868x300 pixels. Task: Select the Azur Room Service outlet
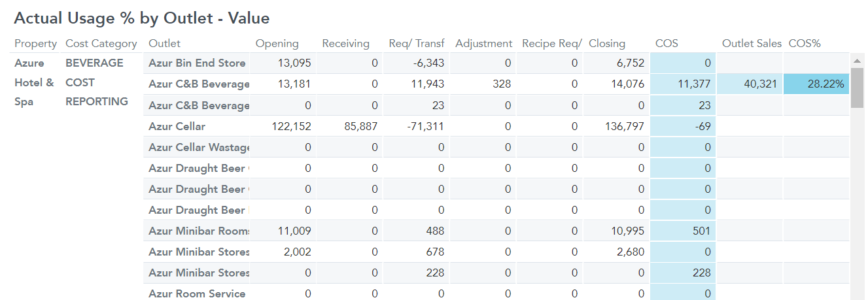pos(197,293)
